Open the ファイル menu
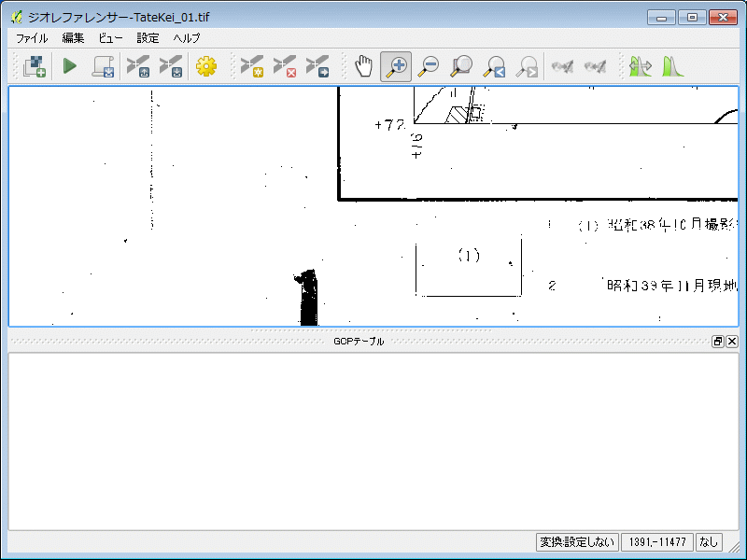Screen dimensions: 747x560 [32, 38]
